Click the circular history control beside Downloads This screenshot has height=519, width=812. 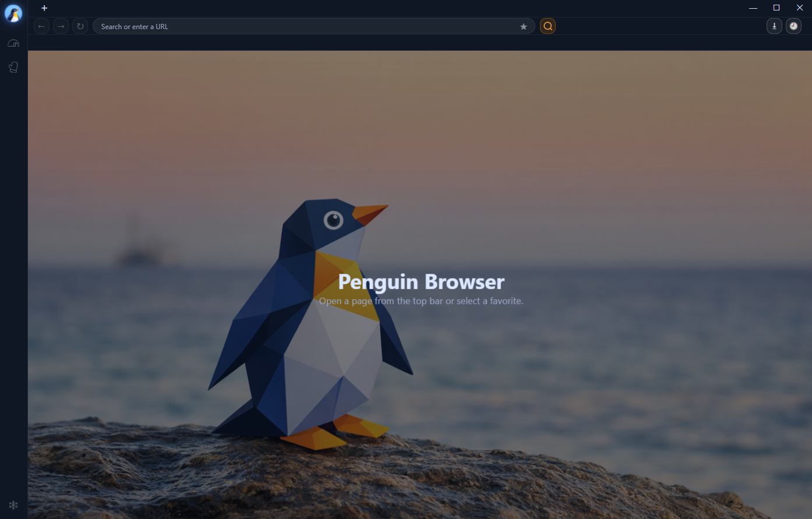click(x=793, y=26)
